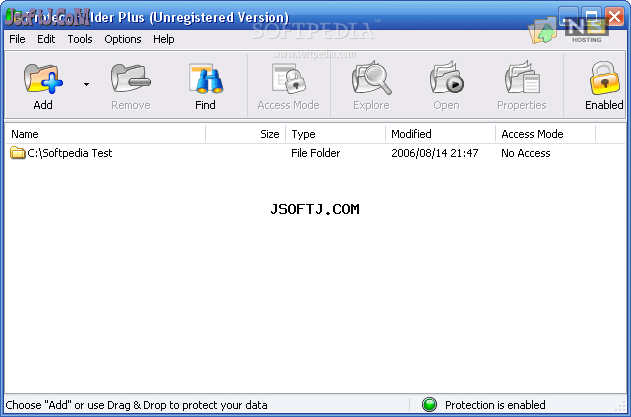Screen dimensions: 631x417
Task: Click the green protection status indicator
Action: click(429, 405)
